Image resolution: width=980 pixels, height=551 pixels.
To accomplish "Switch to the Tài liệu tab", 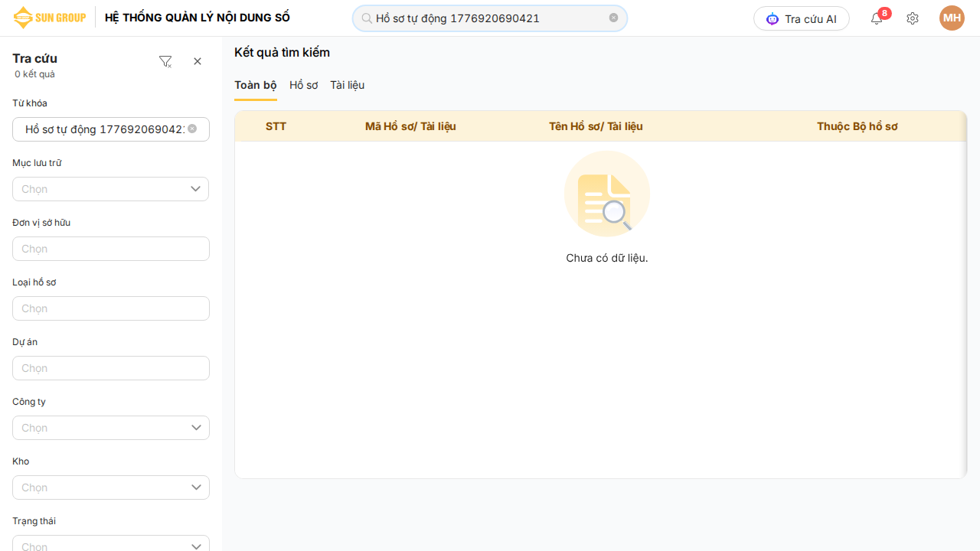I will pyautogui.click(x=347, y=85).
